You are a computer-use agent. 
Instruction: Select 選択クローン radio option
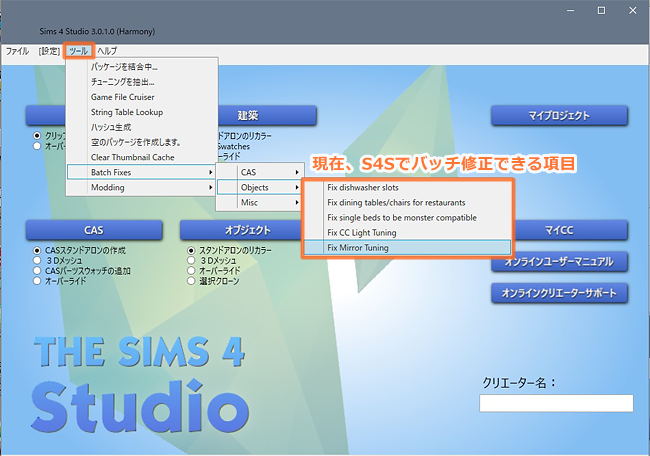click(191, 281)
